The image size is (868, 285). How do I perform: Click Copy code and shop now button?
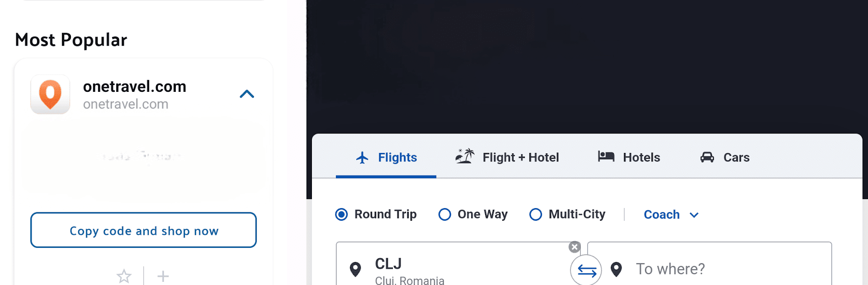143,230
